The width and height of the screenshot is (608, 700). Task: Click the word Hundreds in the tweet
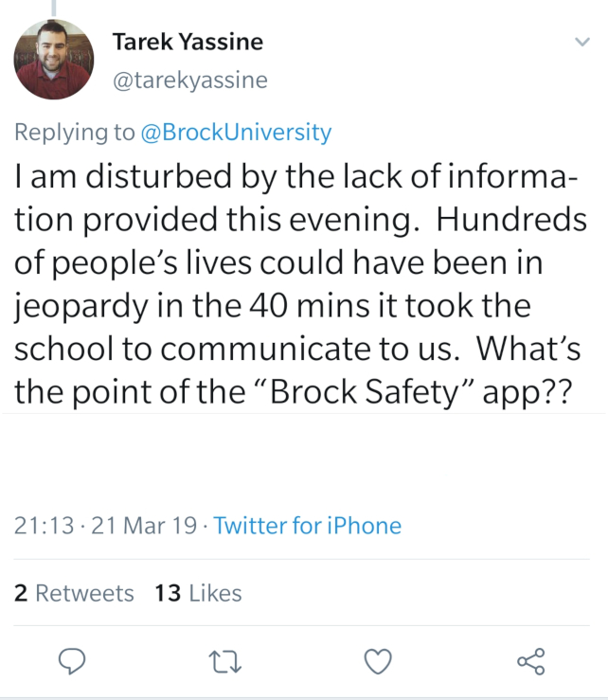(x=511, y=219)
